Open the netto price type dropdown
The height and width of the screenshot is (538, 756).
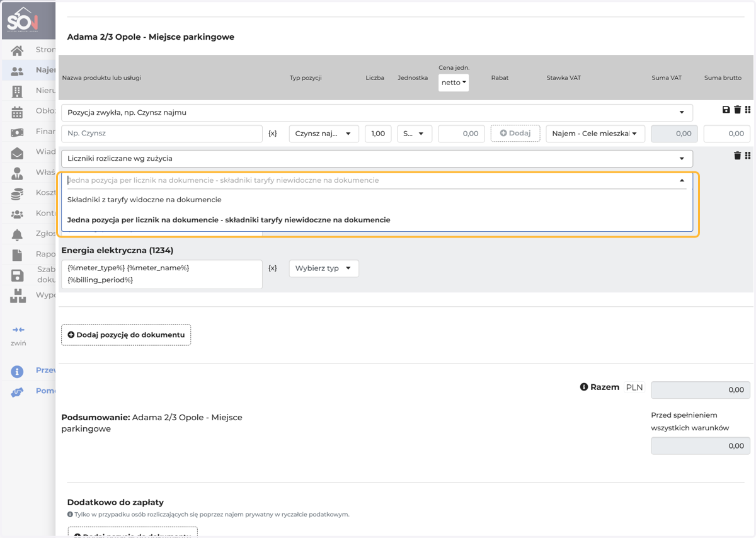(454, 83)
